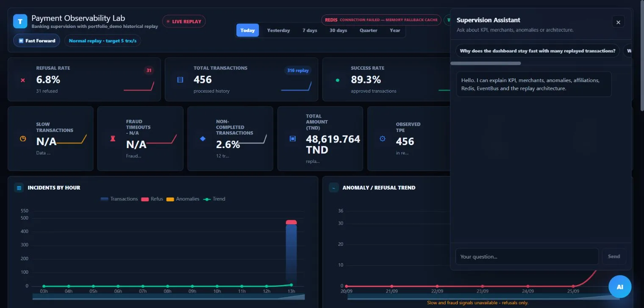Toggle the Refus legend series
This screenshot has height=308, width=644.
tap(152, 199)
